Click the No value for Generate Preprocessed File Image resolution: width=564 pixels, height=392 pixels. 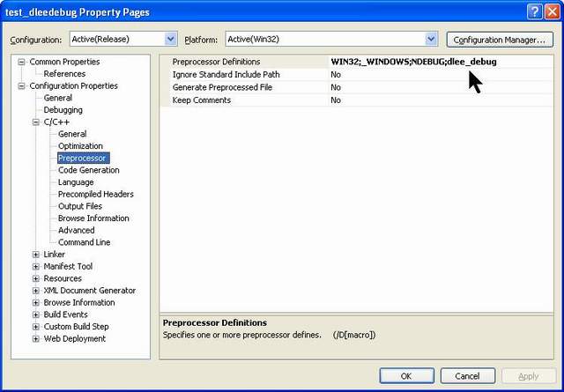pyautogui.click(x=336, y=87)
